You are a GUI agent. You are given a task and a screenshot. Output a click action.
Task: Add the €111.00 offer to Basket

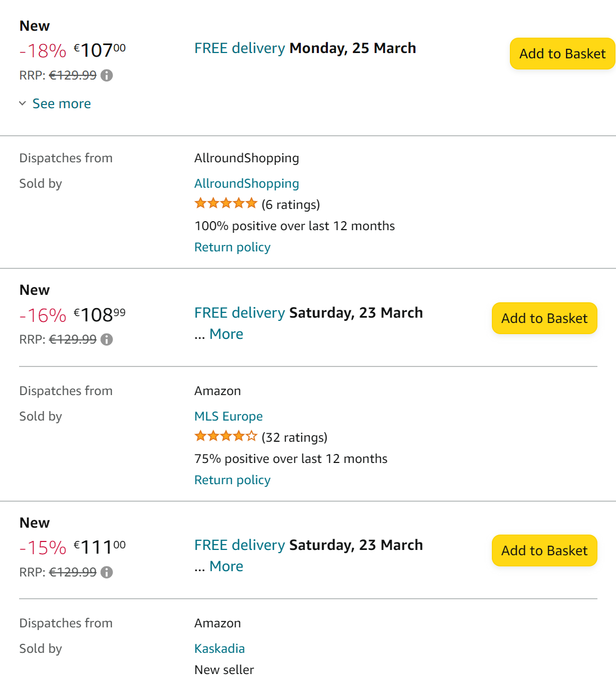[544, 550]
